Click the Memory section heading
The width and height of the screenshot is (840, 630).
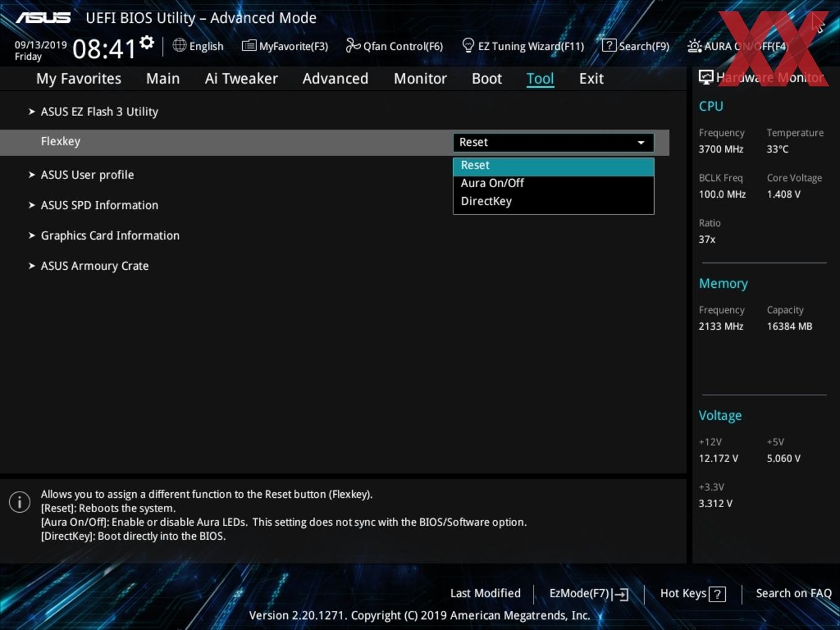click(723, 283)
